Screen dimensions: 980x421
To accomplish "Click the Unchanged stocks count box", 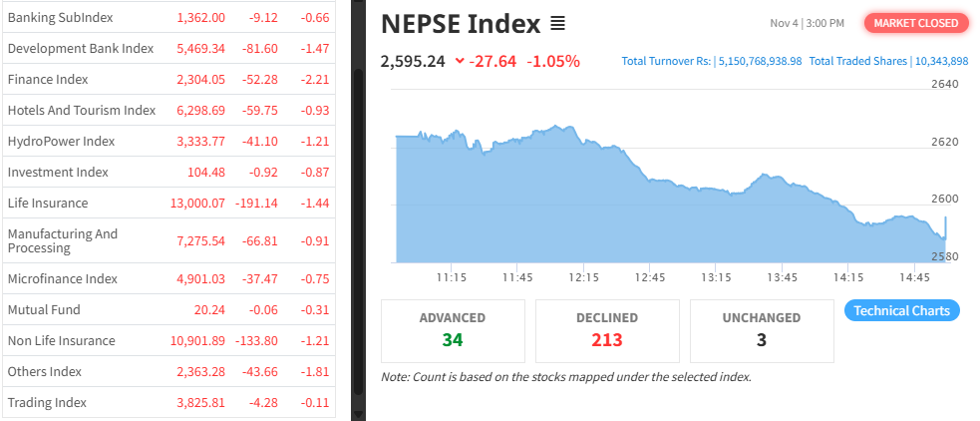I will (x=761, y=330).
